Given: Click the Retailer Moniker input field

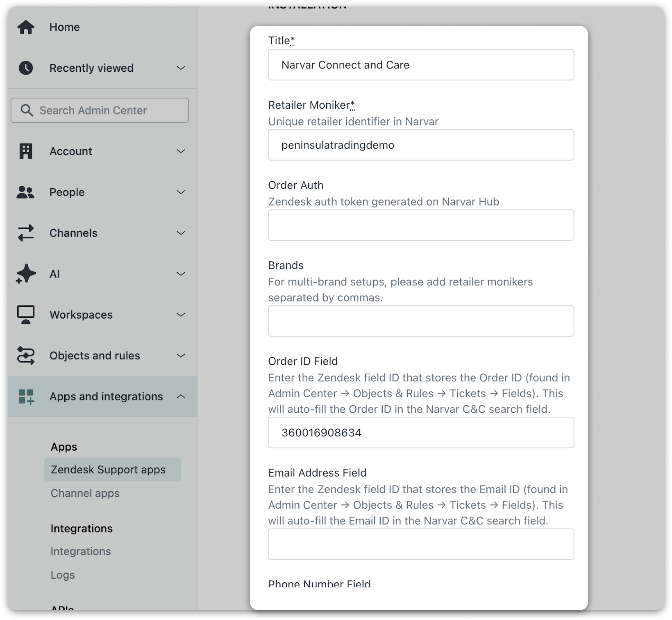Looking at the screenshot, I should coord(421,145).
